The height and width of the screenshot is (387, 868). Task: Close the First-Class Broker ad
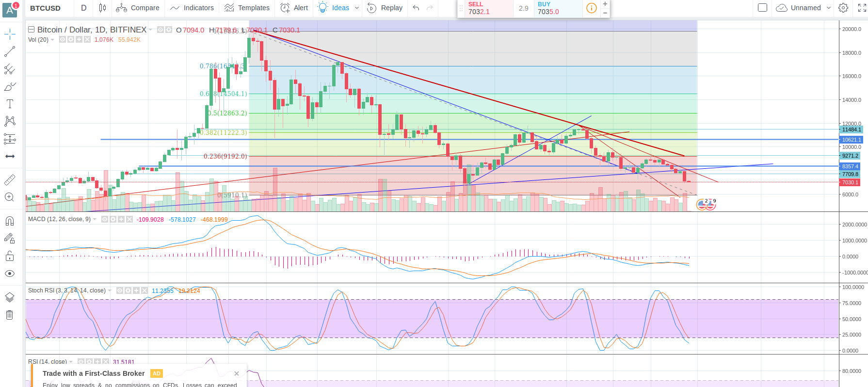coord(237,373)
